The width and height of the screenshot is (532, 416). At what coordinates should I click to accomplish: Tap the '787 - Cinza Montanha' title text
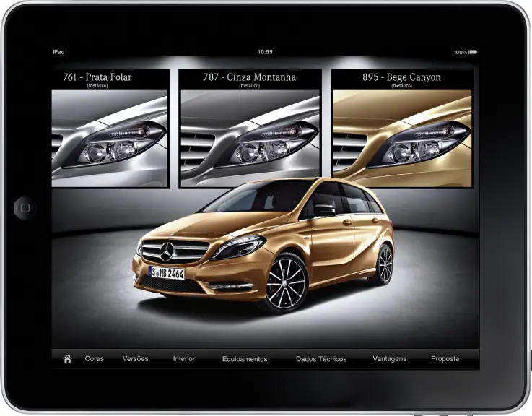[x=250, y=77]
